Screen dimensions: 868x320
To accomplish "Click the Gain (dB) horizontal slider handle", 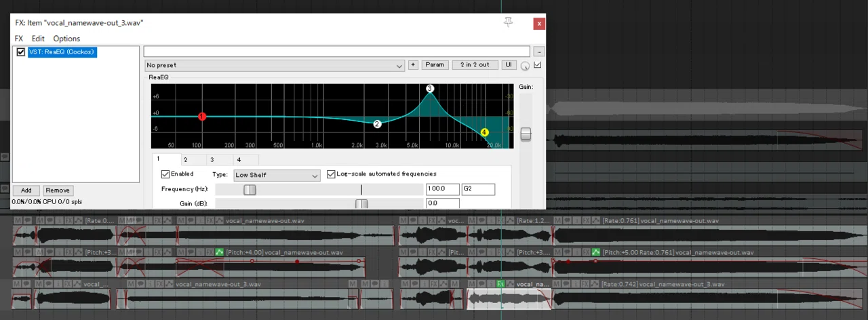I will [361, 203].
